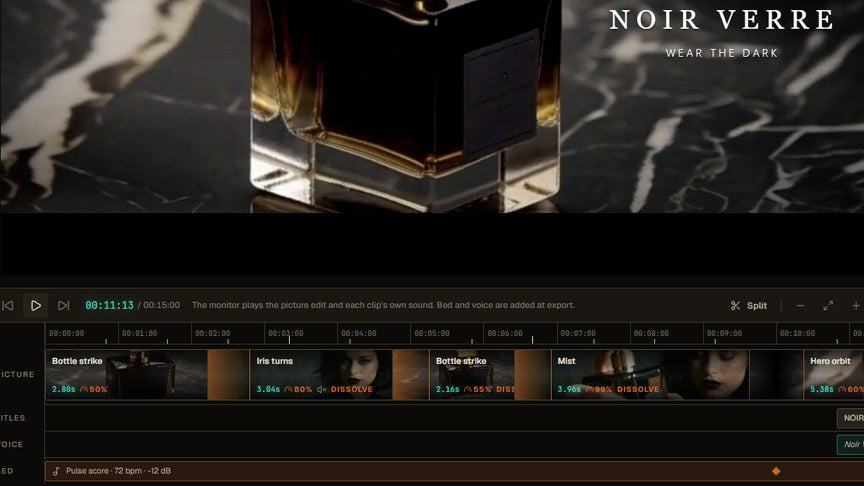This screenshot has height=486, width=864.
Task: Click the orange keyframe diamond on the bed track
Action: [776, 471]
